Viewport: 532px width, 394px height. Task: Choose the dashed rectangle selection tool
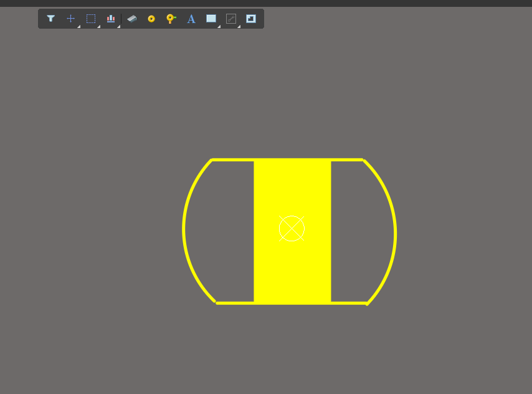(x=91, y=19)
